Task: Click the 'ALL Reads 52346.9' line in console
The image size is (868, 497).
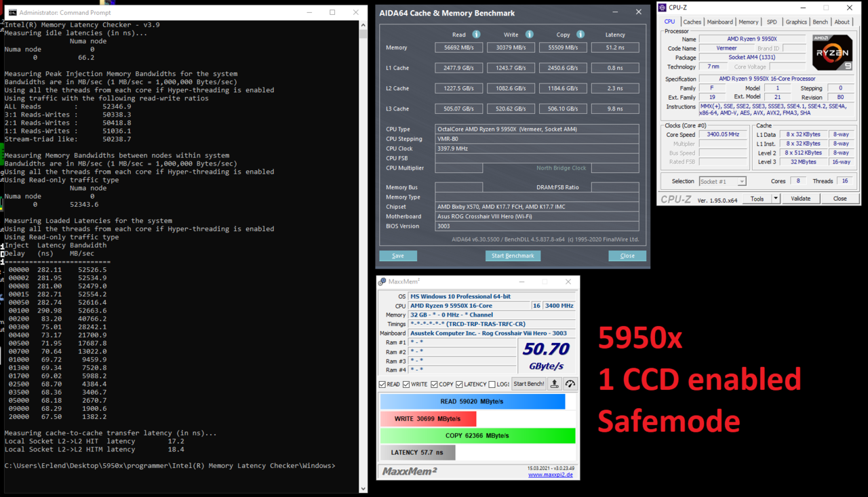Action: click(68, 106)
